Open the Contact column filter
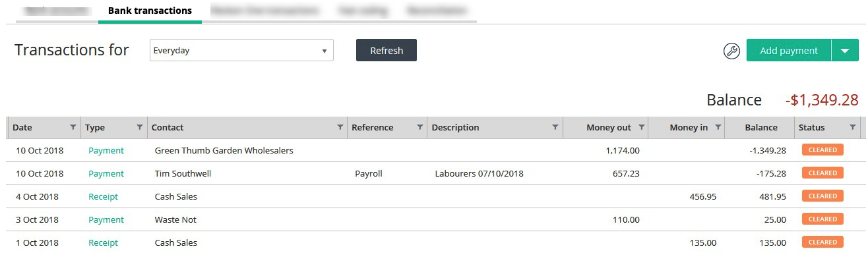The image size is (868, 253). [x=340, y=127]
